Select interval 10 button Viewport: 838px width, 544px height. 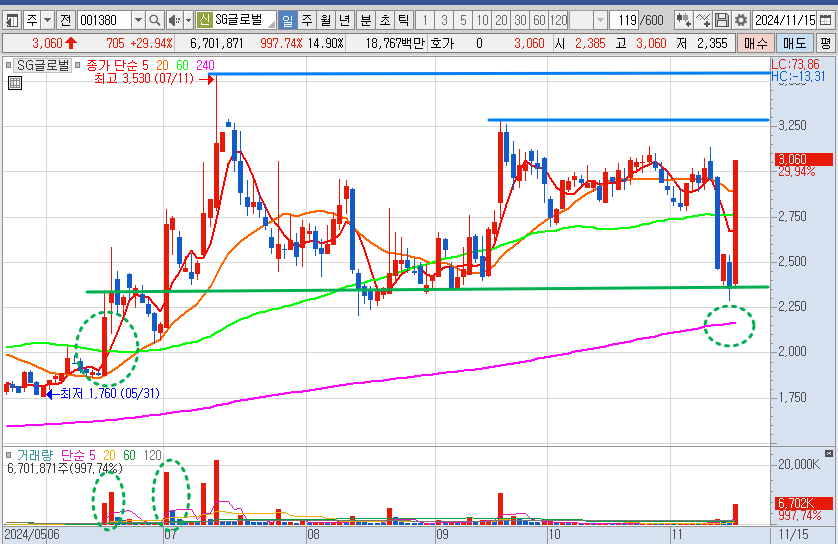pos(483,21)
